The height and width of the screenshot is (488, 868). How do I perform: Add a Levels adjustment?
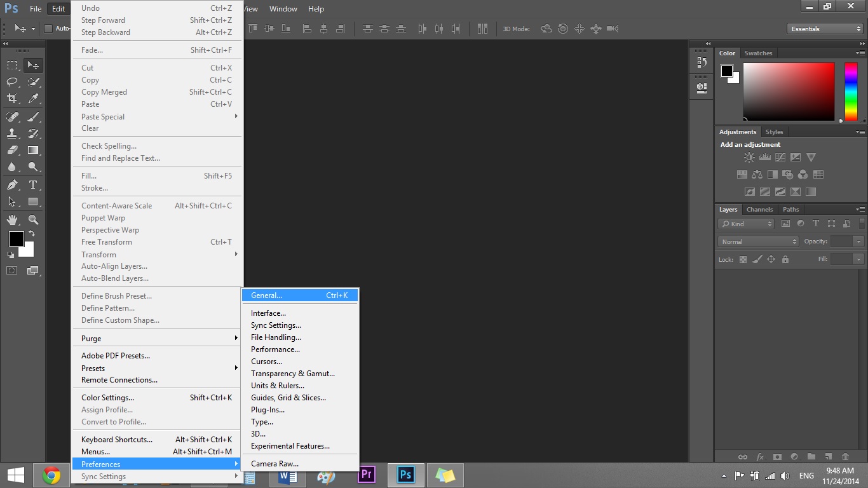pyautogui.click(x=765, y=158)
